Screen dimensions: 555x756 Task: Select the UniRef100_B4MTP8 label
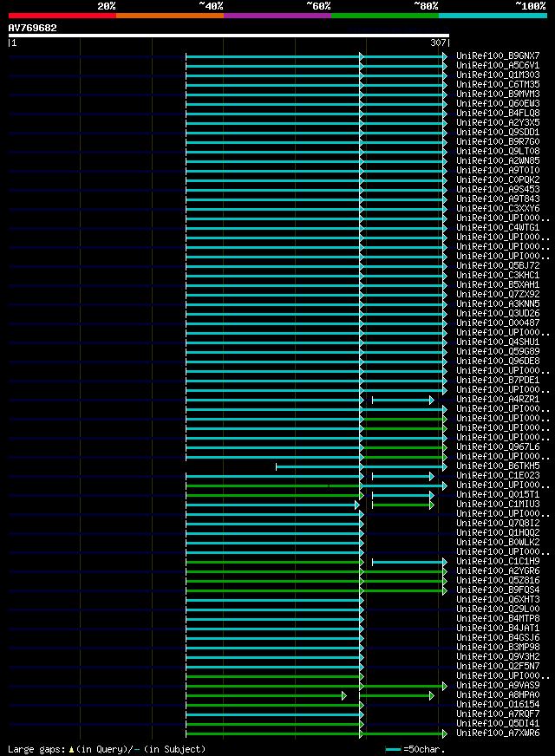(498, 619)
